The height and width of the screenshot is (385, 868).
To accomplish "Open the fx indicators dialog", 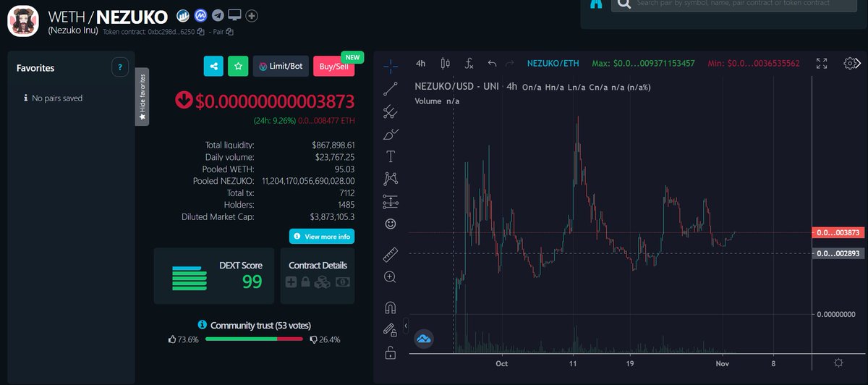I will click(x=469, y=64).
